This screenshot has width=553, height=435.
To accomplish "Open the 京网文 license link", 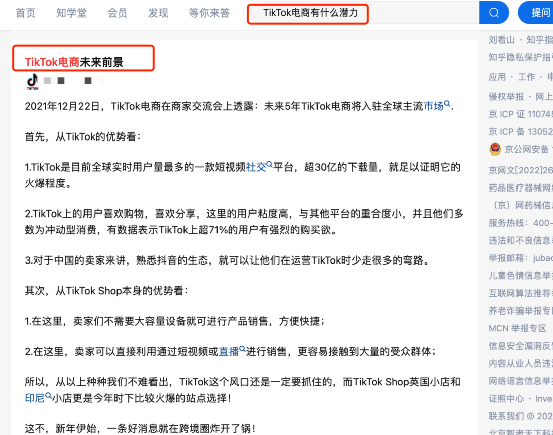I will [x=521, y=170].
